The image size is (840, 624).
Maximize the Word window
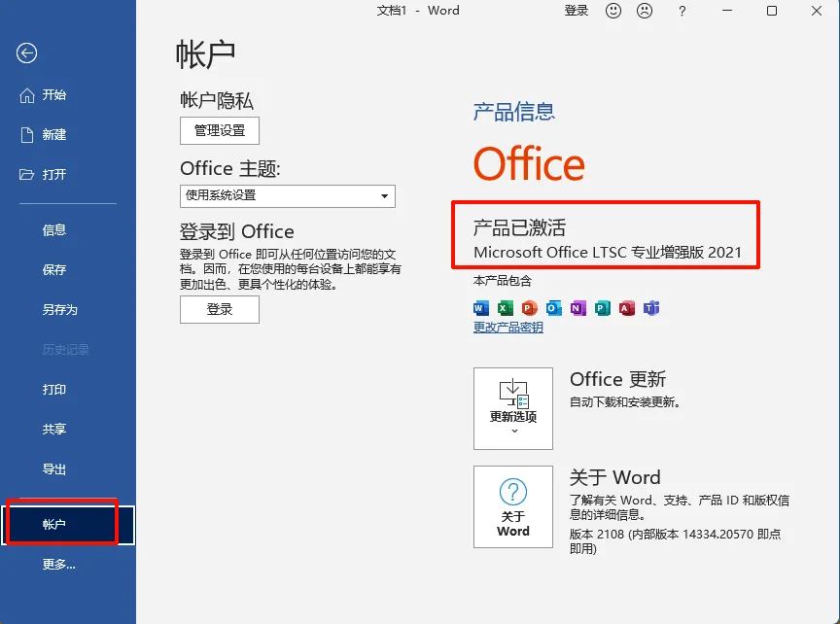coord(772,11)
